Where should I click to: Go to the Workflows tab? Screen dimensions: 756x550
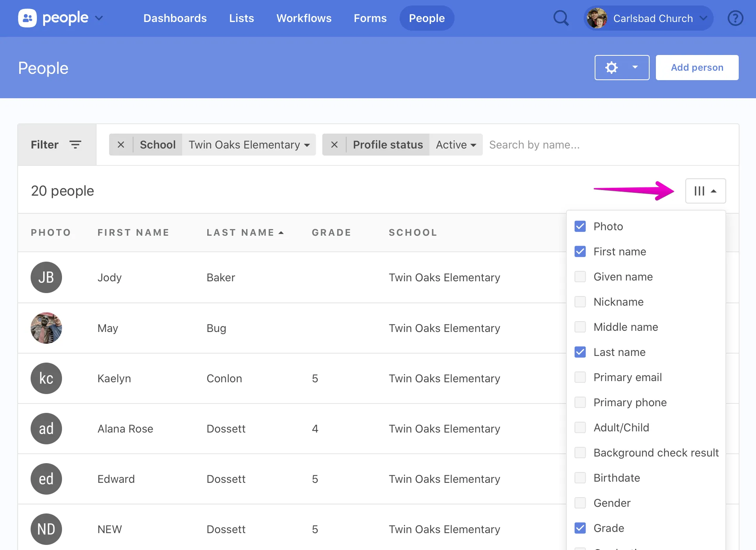coord(304,18)
